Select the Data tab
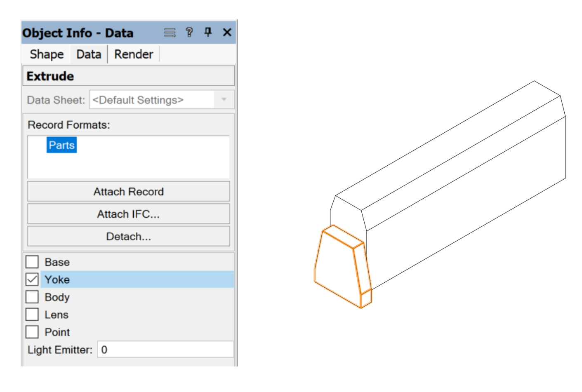 (89, 54)
